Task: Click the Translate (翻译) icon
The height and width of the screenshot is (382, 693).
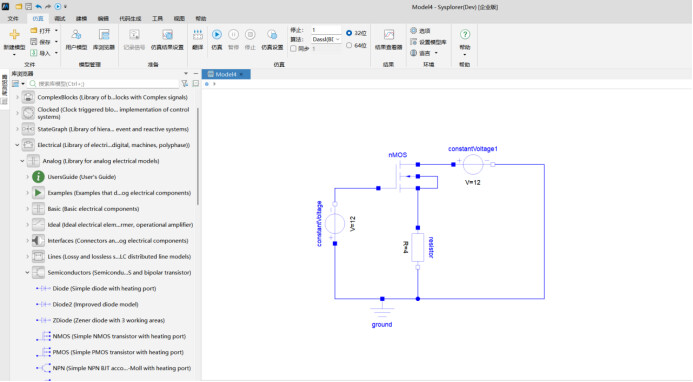Action: pos(198,34)
